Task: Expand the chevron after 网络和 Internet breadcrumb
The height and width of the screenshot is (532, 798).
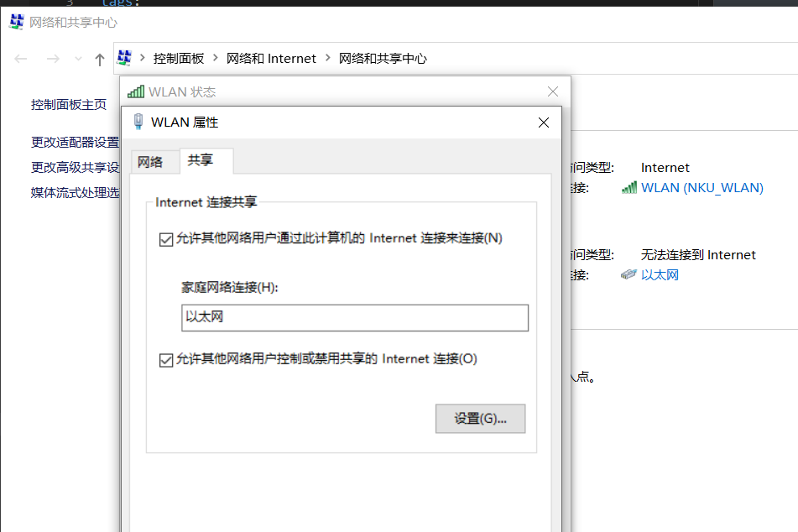Action: 327,59
